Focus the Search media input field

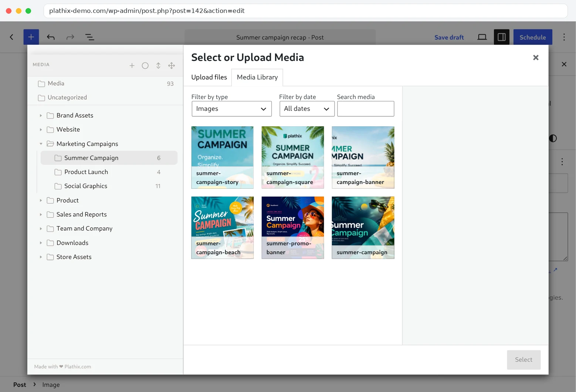[x=366, y=109]
